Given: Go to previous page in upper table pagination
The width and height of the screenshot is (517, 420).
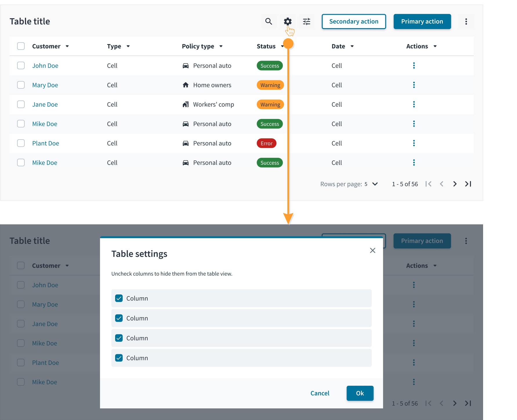Looking at the screenshot, I should [x=442, y=184].
